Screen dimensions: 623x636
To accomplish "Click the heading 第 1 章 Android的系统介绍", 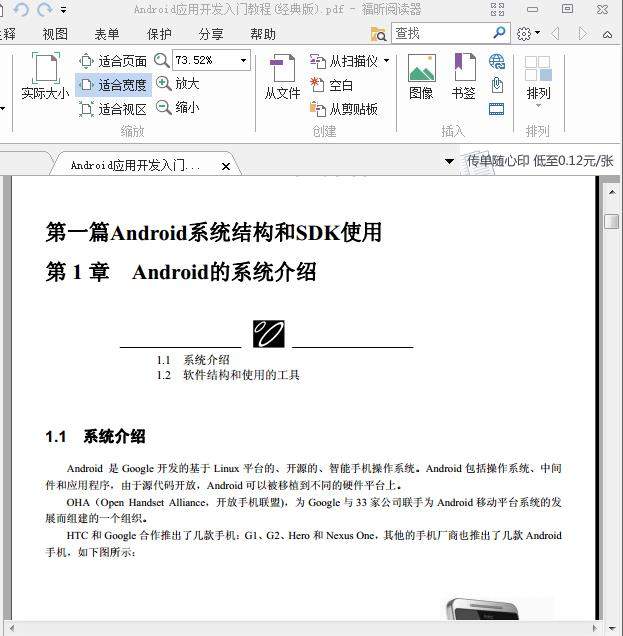I will [x=180, y=272].
